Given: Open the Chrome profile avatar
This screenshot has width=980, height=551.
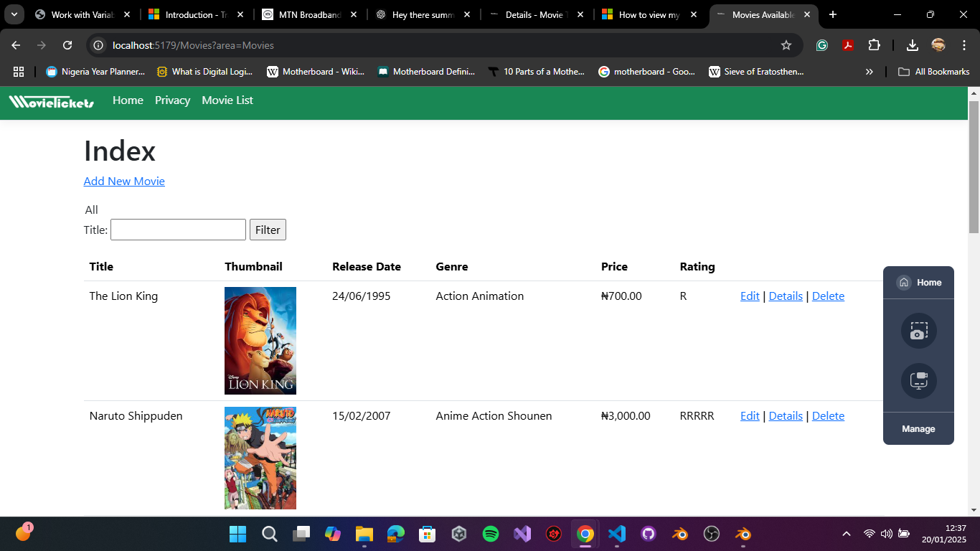Looking at the screenshot, I should 938,45.
